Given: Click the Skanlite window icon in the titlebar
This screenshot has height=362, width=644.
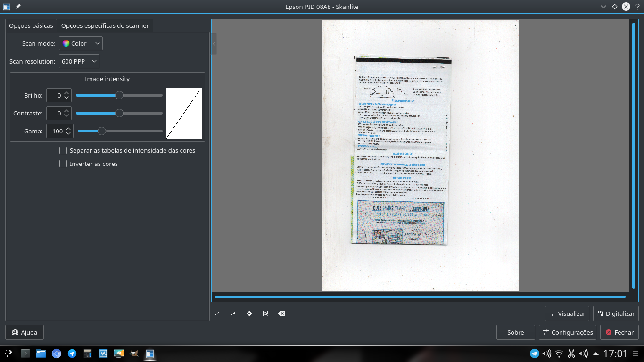Looking at the screenshot, I should click(x=6, y=7).
